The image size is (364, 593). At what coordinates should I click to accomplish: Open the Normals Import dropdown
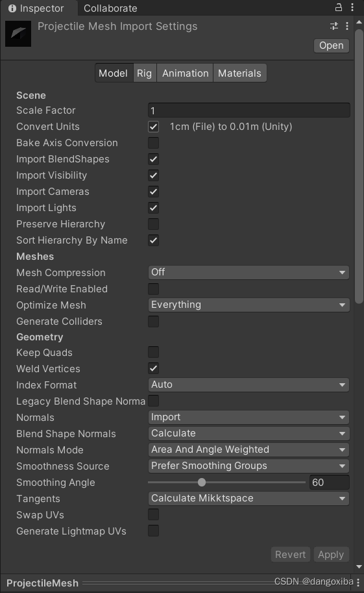pos(249,417)
